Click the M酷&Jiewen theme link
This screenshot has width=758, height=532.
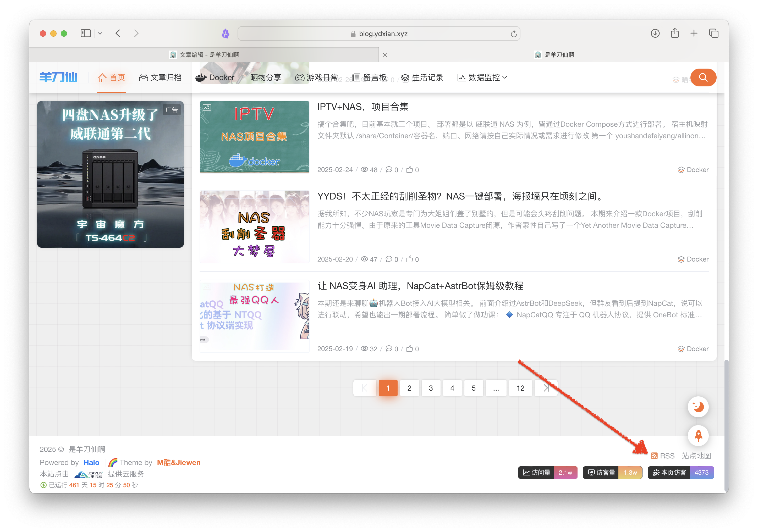tap(179, 462)
